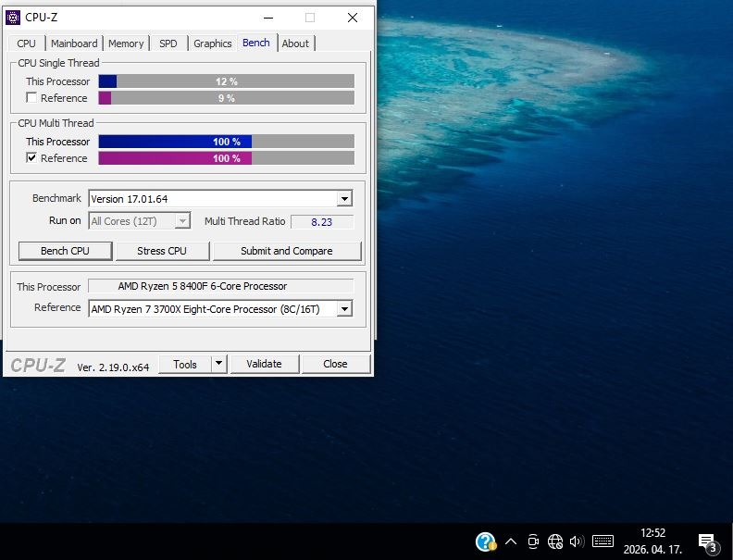
Task: Uncheck Multi Thread Reference checkbox
Action: tap(31, 158)
